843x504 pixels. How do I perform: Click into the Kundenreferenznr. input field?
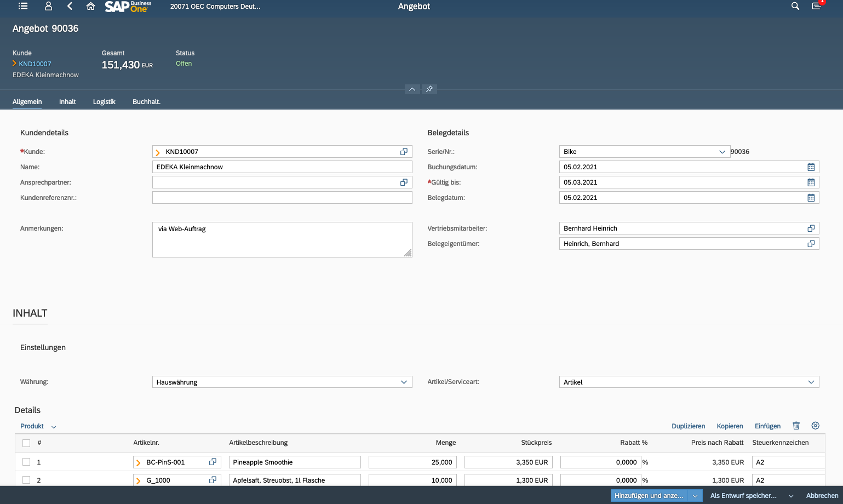[282, 198]
